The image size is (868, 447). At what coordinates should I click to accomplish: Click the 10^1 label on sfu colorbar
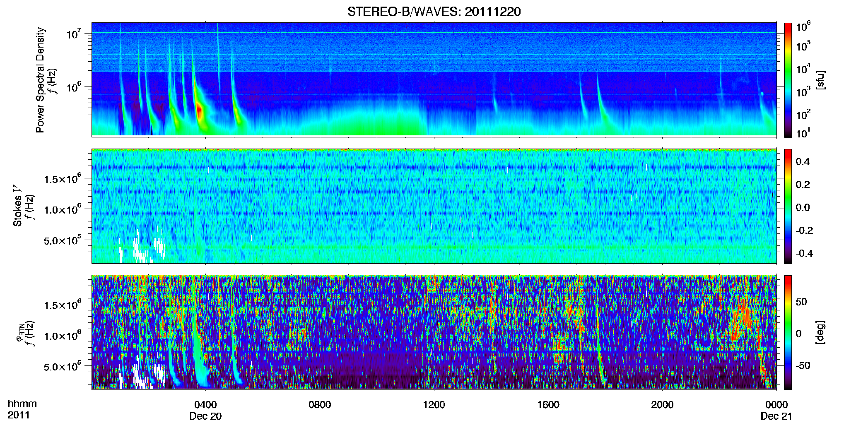point(803,133)
